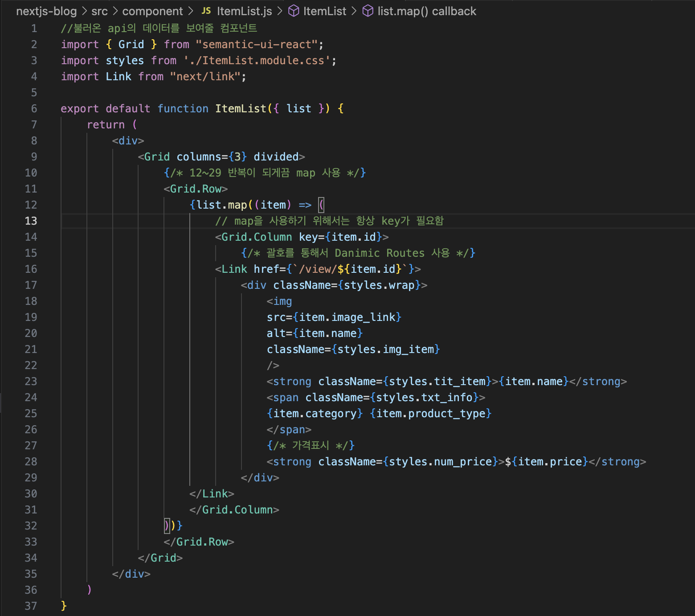This screenshot has width=695, height=616.
Task: Click the "next/link" import string
Action: click(205, 76)
